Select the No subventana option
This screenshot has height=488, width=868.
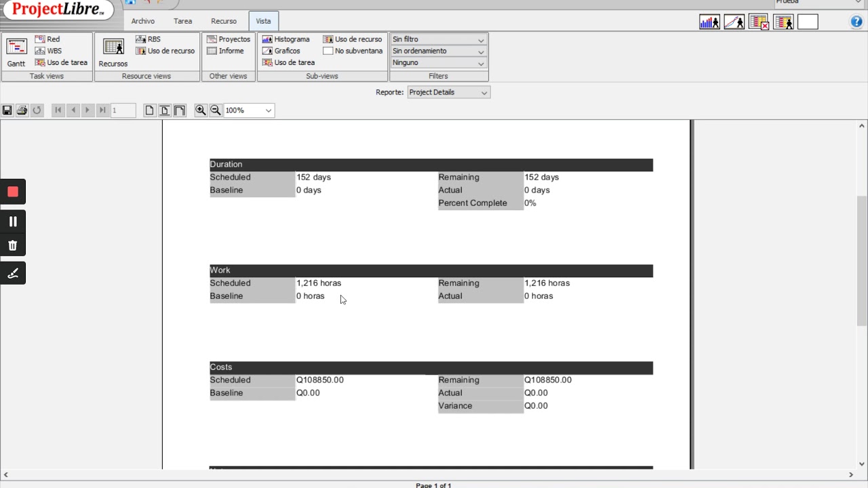[x=353, y=51]
